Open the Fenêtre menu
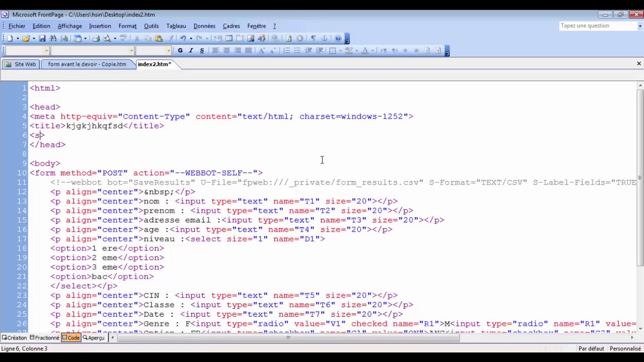 coord(257,26)
